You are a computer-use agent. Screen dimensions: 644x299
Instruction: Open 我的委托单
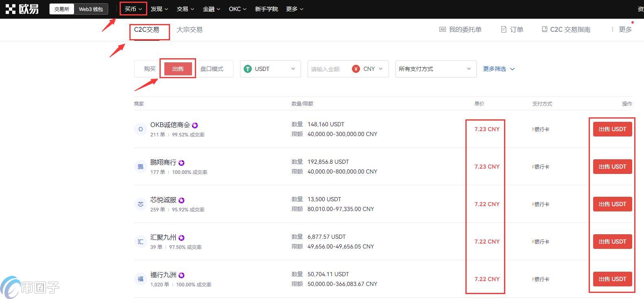point(461,29)
